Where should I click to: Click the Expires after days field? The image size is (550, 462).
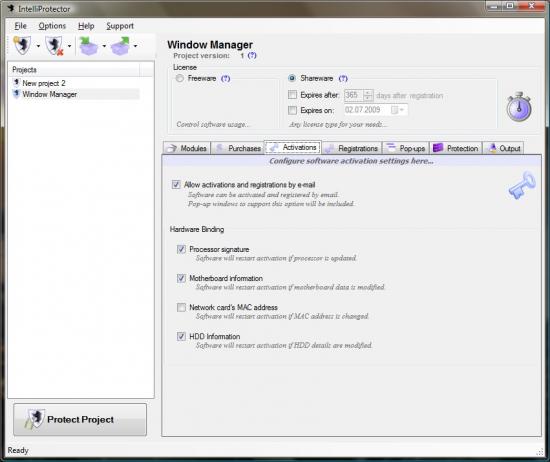point(354,95)
